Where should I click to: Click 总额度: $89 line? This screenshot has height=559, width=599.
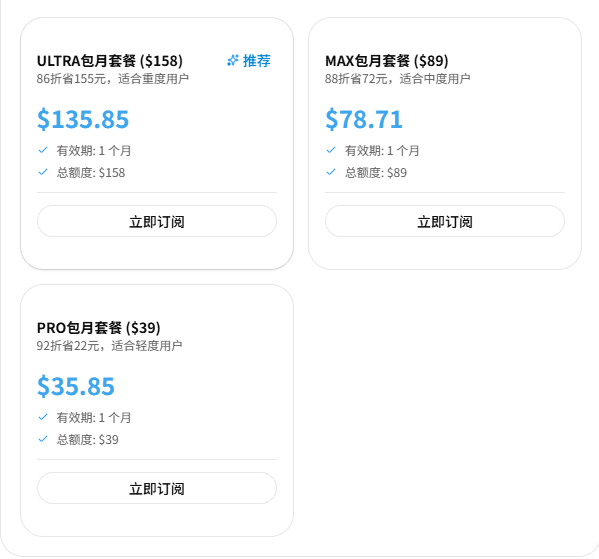click(376, 173)
